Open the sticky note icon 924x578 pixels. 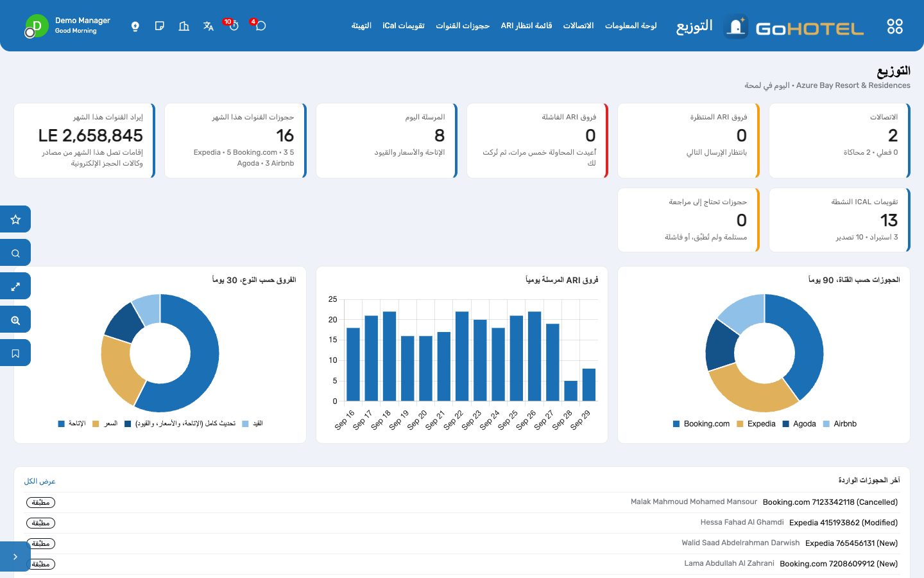(160, 26)
